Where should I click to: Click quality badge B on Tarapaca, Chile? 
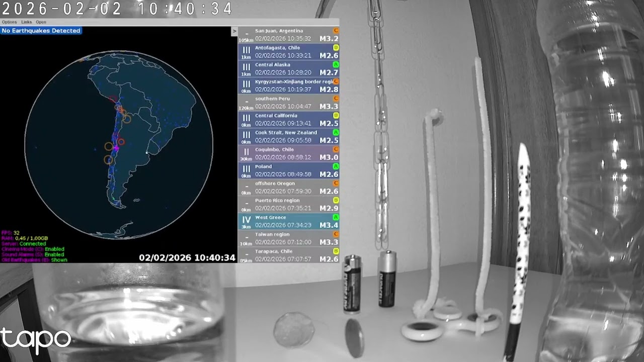coord(336,251)
